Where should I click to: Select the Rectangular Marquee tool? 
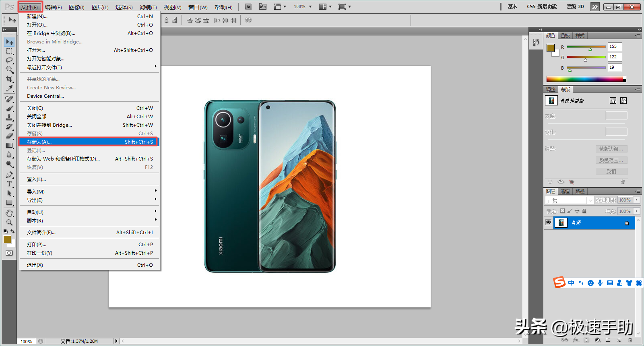click(x=9, y=51)
